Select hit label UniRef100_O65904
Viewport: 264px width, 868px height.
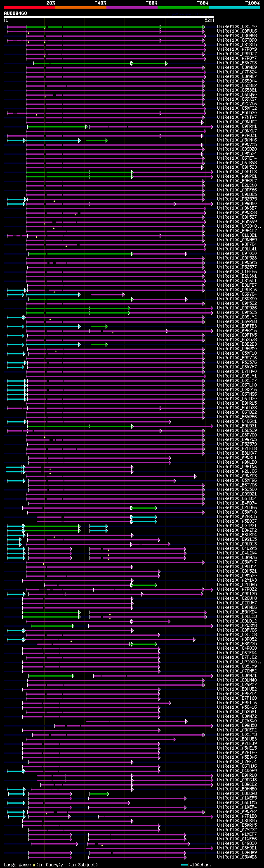tap(237, 81)
